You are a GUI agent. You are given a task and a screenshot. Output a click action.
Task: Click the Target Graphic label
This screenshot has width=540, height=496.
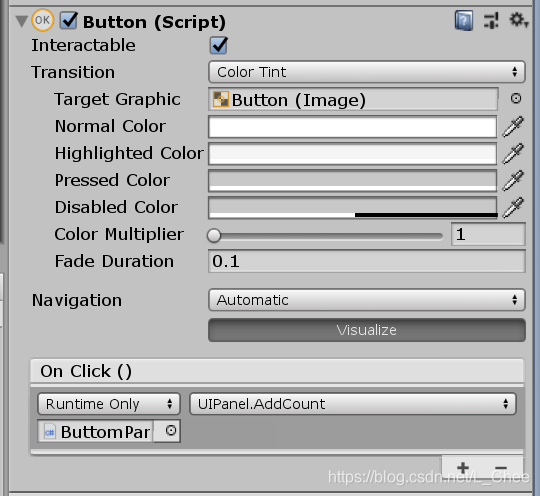coord(117,100)
